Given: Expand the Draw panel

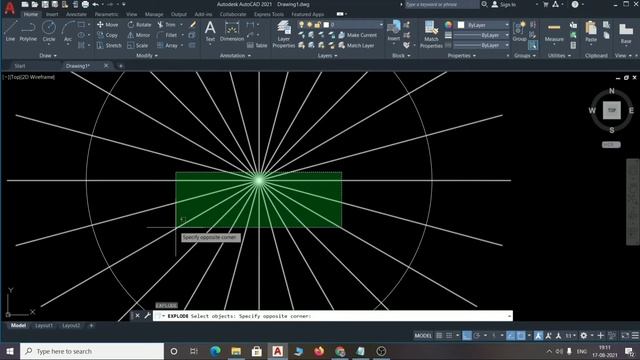Looking at the screenshot, I should (48, 56).
